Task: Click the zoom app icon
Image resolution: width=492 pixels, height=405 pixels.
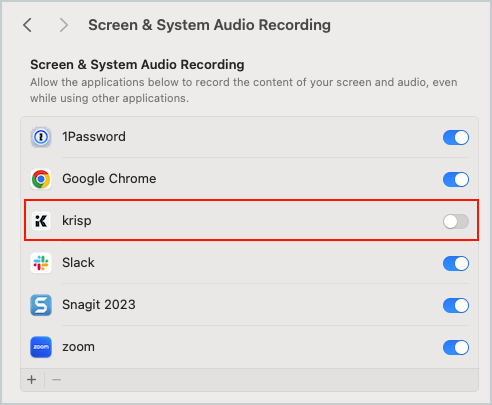Action: (41, 347)
